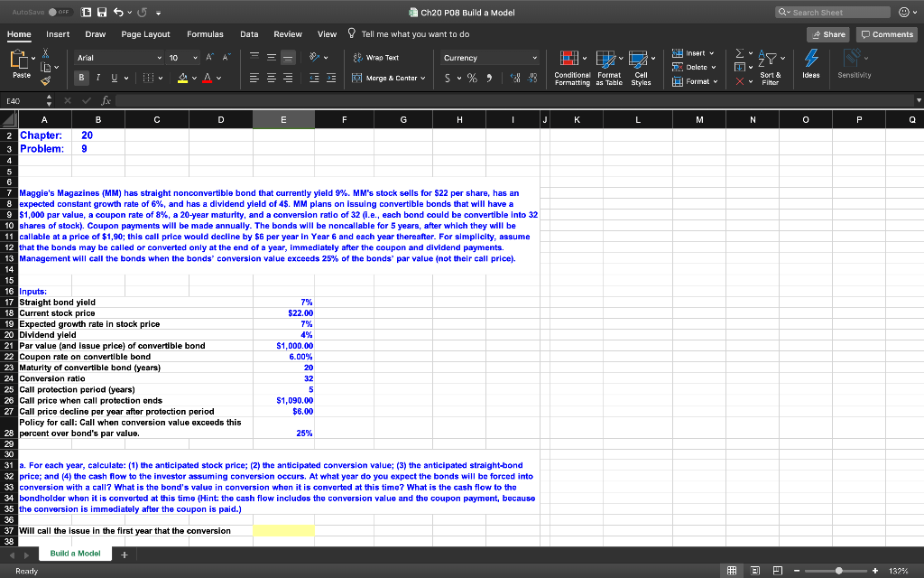Click the Increase Decimal icon

(x=513, y=78)
